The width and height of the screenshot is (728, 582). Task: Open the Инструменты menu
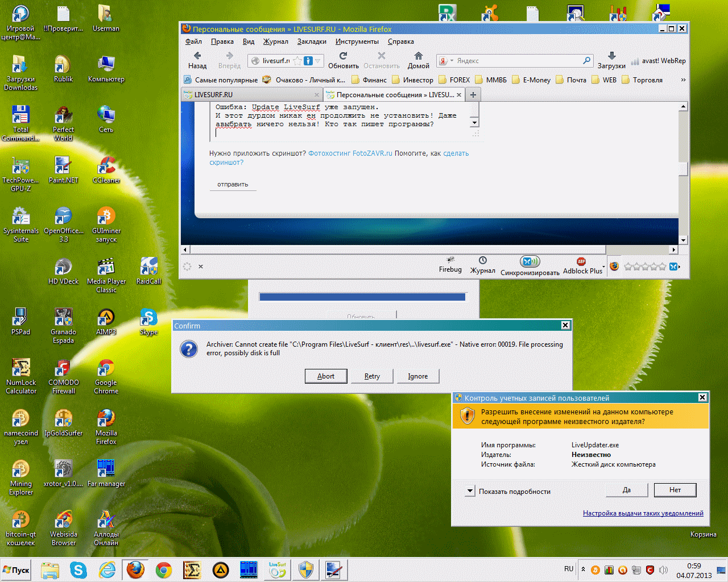click(357, 41)
